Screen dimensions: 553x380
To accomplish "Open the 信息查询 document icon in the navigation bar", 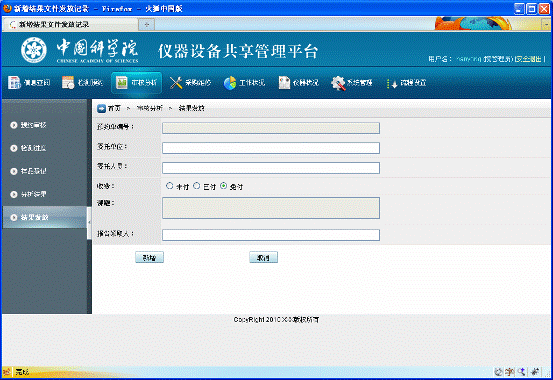I will [x=14, y=83].
